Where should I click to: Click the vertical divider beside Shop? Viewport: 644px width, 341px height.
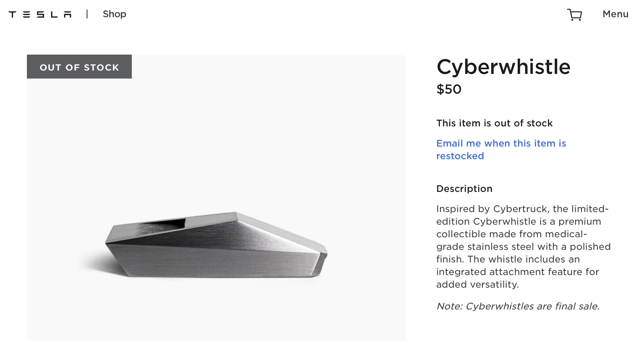tap(87, 14)
